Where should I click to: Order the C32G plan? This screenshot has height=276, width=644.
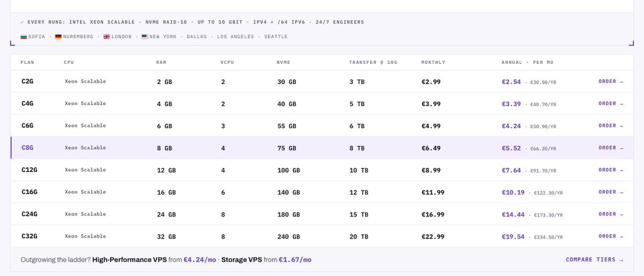611,236
